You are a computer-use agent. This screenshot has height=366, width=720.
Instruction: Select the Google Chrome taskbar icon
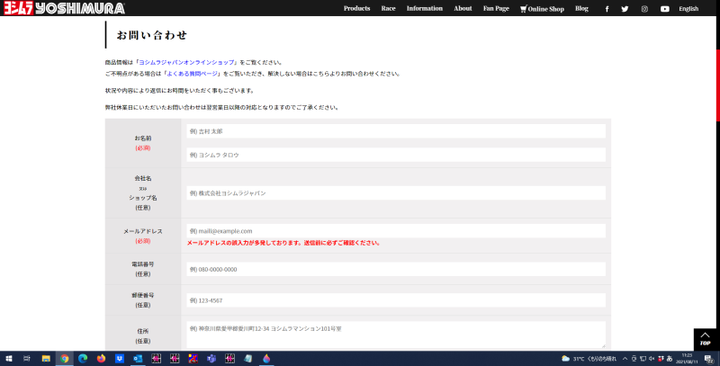pos(64,359)
